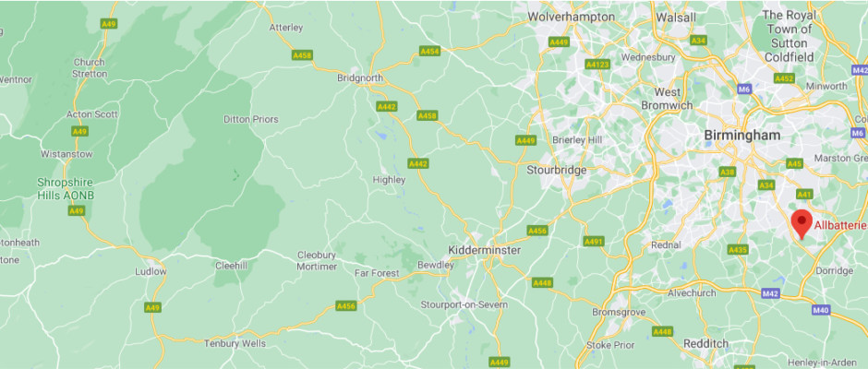This screenshot has height=369, width=868.
Task: Select the Shropshire Hills AONB label
Action: (66, 188)
